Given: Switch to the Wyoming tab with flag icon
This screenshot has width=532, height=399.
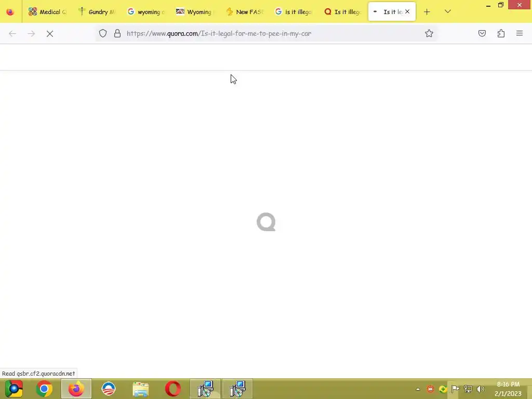Looking at the screenshot, I should 195,12.
